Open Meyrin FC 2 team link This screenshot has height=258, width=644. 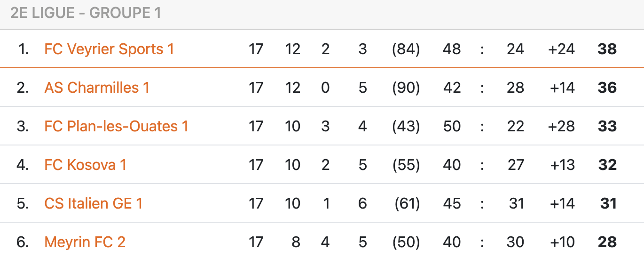point(85,242)
